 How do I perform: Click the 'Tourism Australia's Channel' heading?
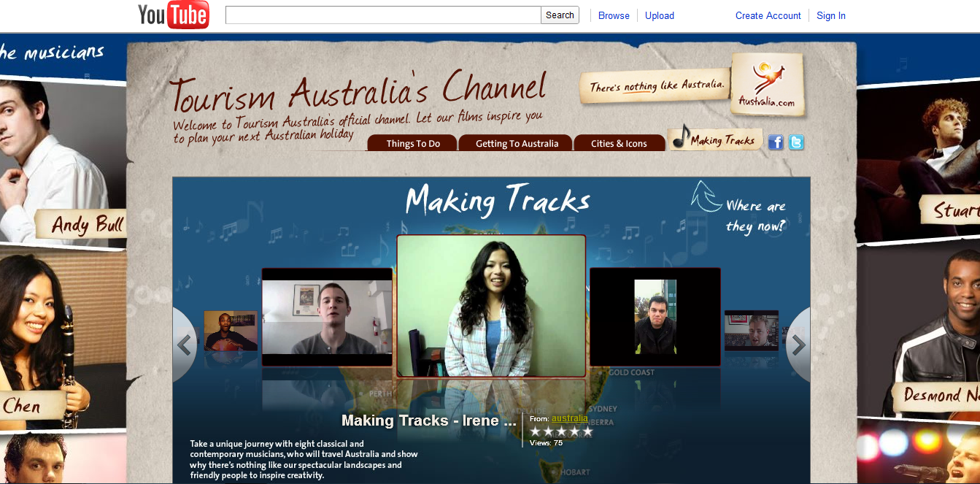(x=358, y=91)
